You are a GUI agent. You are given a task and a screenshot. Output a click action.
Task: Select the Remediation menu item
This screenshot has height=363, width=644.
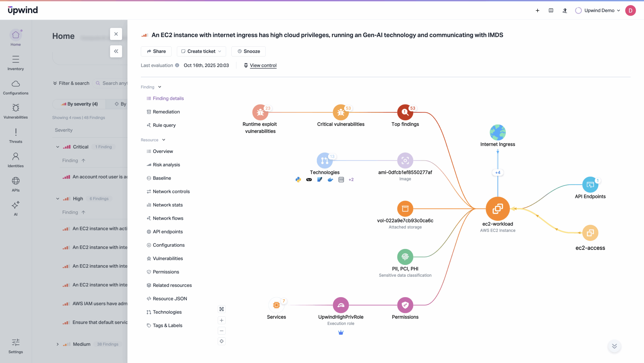166,112
